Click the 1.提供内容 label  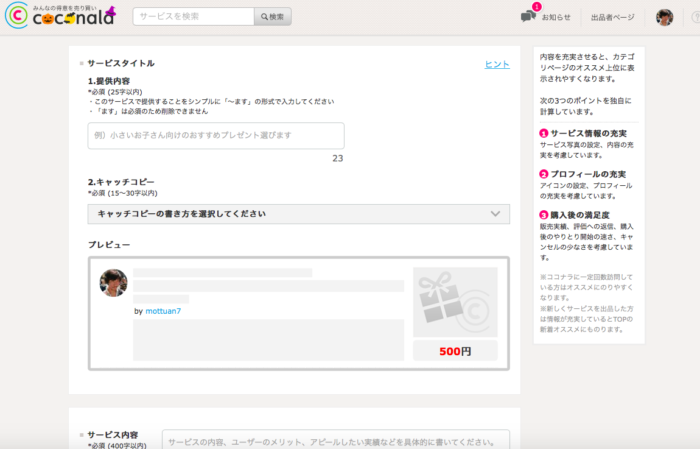(x=109, y=81)
